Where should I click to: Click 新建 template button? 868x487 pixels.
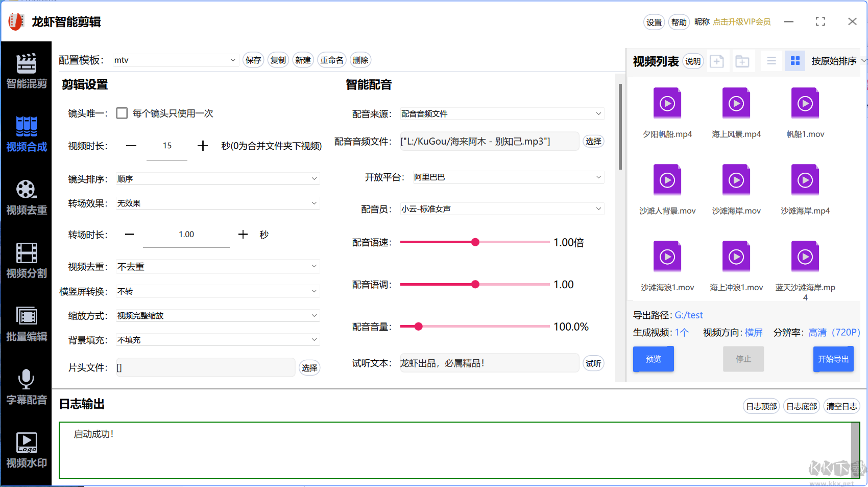(x=303, y=60)
